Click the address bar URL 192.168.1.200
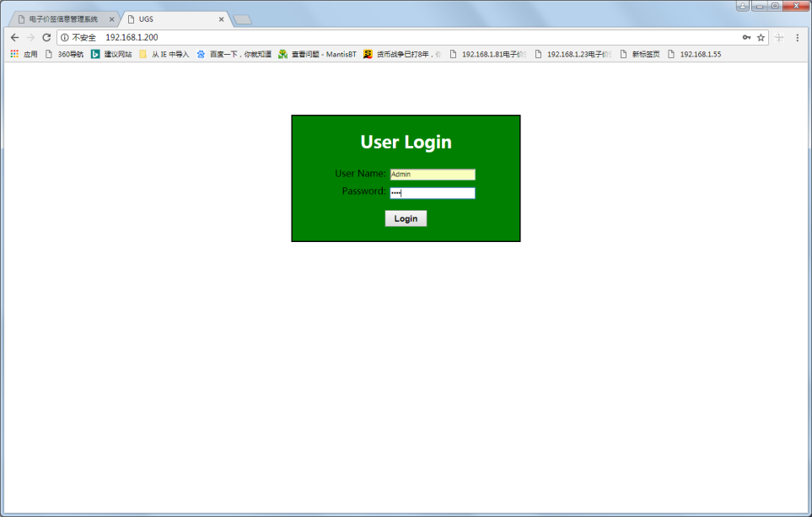 [x=132, y=38]
